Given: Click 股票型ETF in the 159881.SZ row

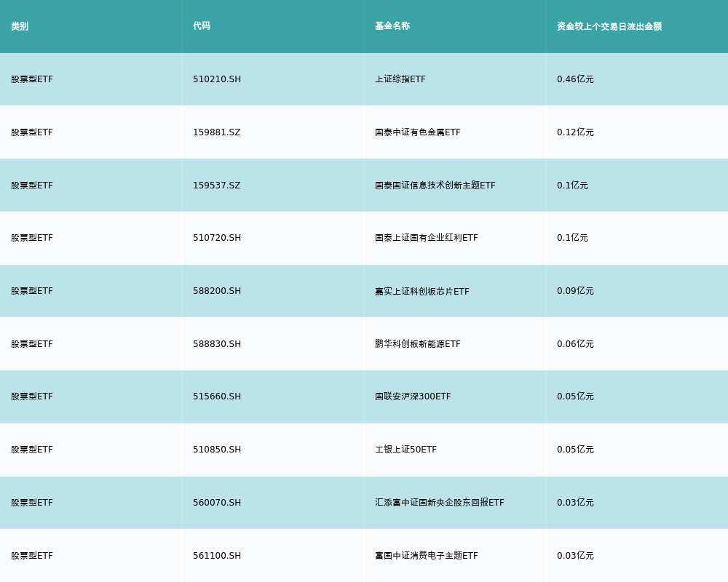Looking at the screenshot, I should (x=32, y=132).
